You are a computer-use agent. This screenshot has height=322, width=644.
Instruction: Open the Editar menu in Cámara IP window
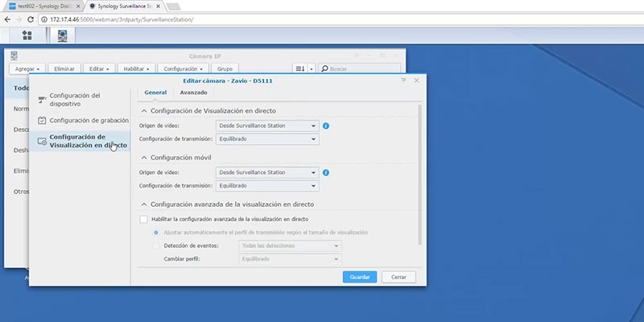(x=99, y=69)
